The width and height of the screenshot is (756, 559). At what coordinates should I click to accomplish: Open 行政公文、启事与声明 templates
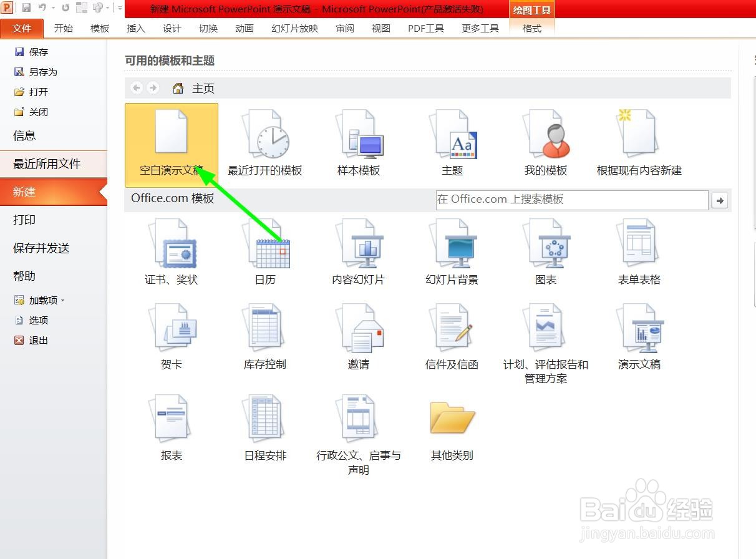[359, 435]
